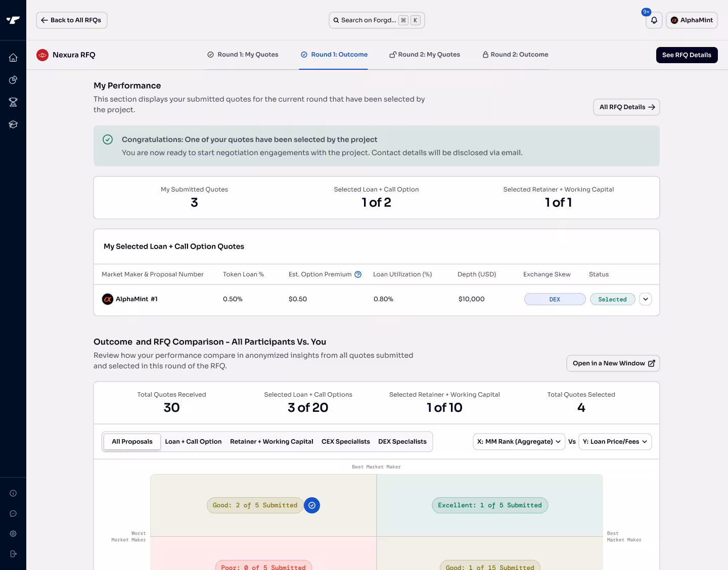Viewport: 728px width, 570px height.
Task: Click the Token Loan % column header
Action: click(243, 274)
